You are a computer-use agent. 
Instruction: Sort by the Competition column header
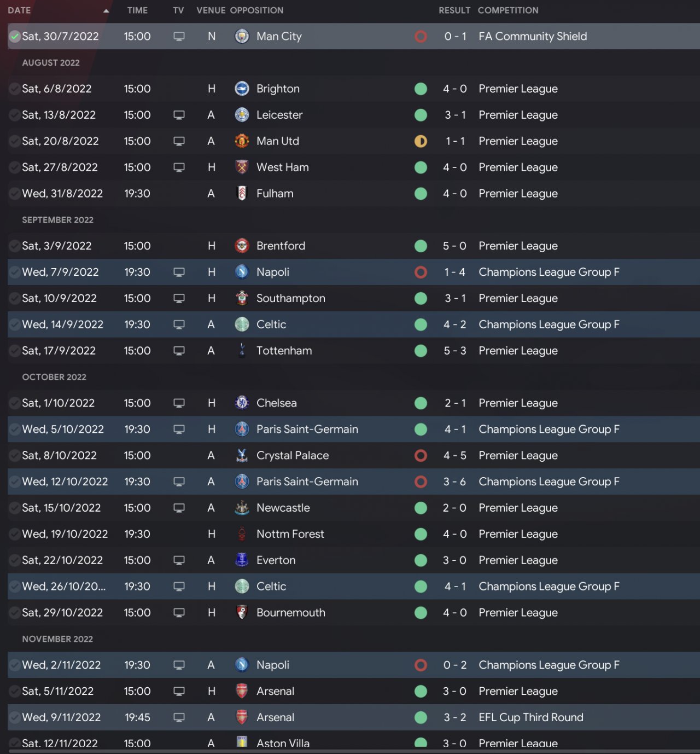point(508,10)
